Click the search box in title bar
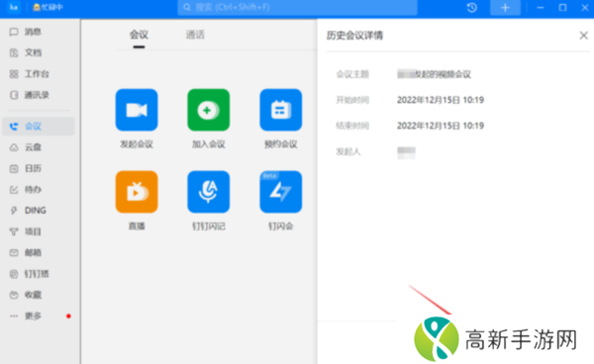Screen dimensions: 594x364 coord(297,7)
